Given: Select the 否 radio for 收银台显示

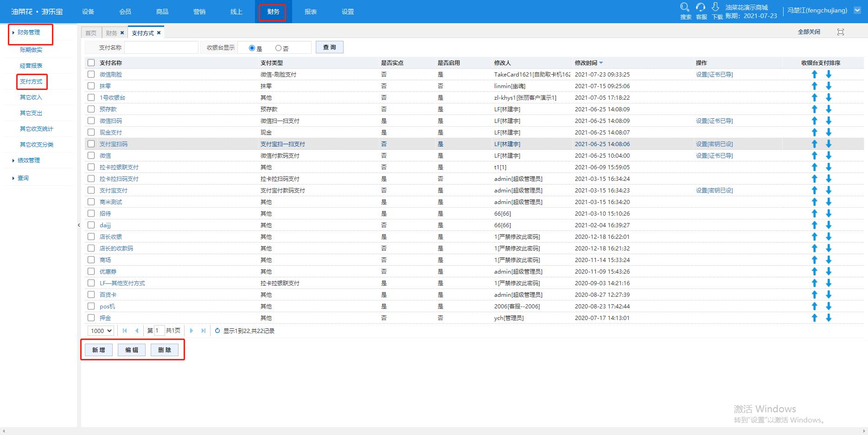Looking at the screenshot, I should (278, 48).
